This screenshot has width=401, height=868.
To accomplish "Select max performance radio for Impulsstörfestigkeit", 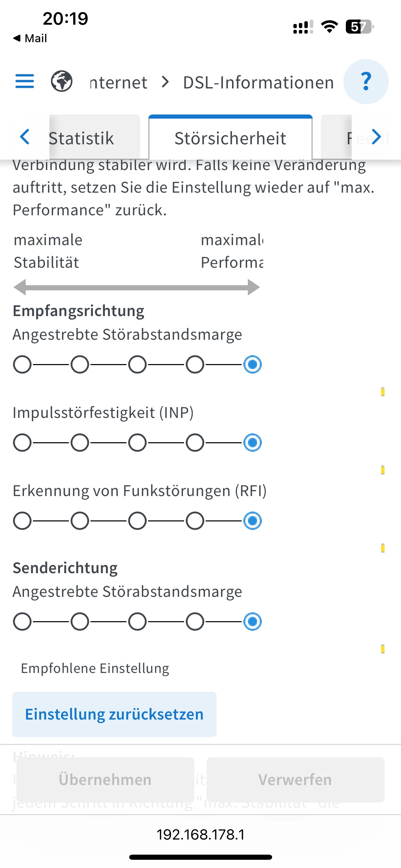I will [x=253, y=442].
